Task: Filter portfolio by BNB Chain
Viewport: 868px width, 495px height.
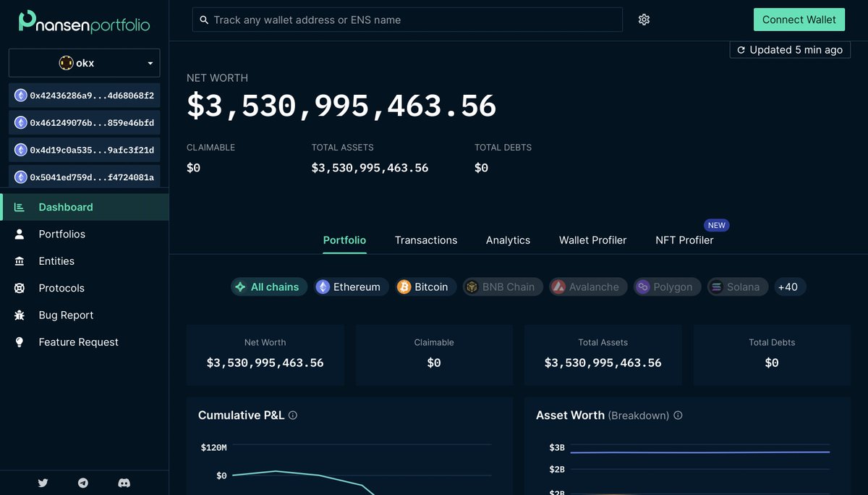Action: [503, 287]
